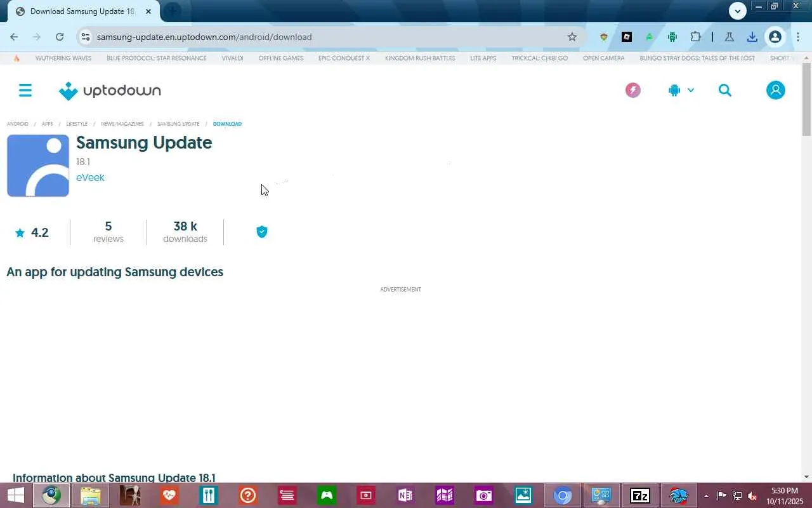Select the Download Samsung Update tab
The width and height of the screenshot is (812, 508).
click(x=84, y=11)
